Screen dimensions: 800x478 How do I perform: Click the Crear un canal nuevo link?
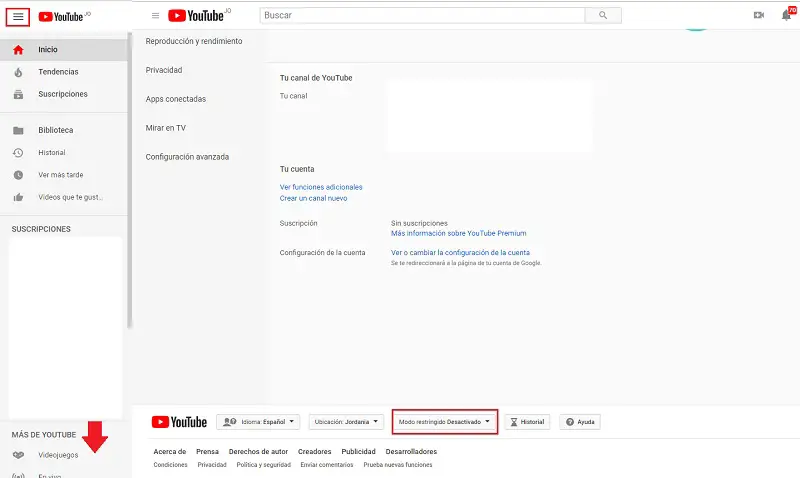click(313, 198)
